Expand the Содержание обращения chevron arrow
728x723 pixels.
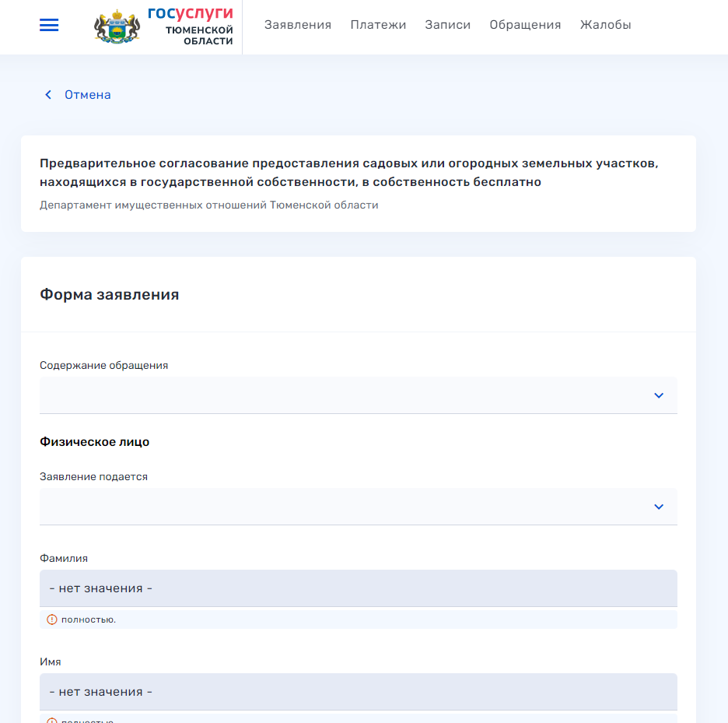[659, 395]
